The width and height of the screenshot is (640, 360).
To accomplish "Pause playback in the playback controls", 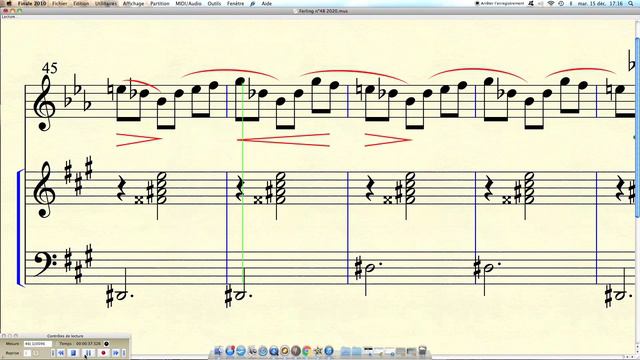I will point(89,353).
